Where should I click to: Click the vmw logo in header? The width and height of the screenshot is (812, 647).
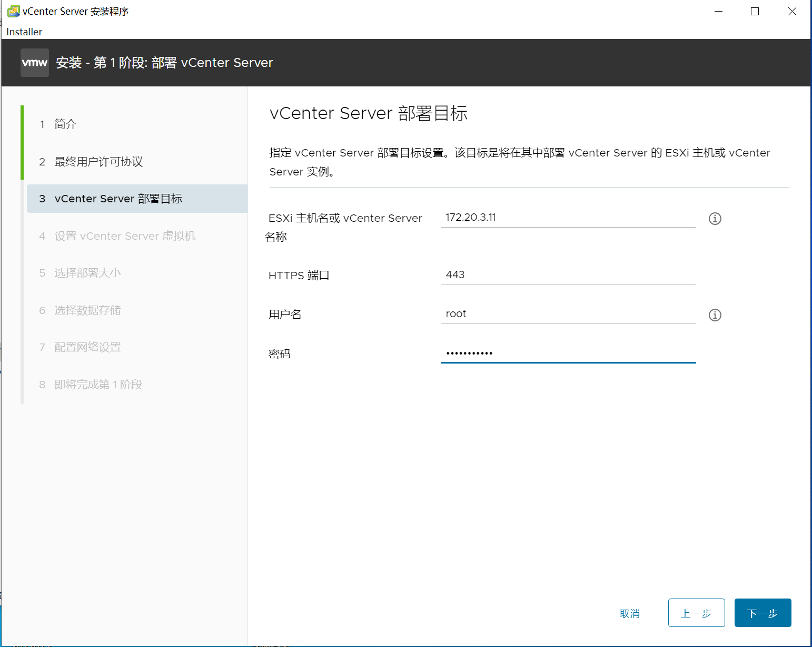pos(35,63)
